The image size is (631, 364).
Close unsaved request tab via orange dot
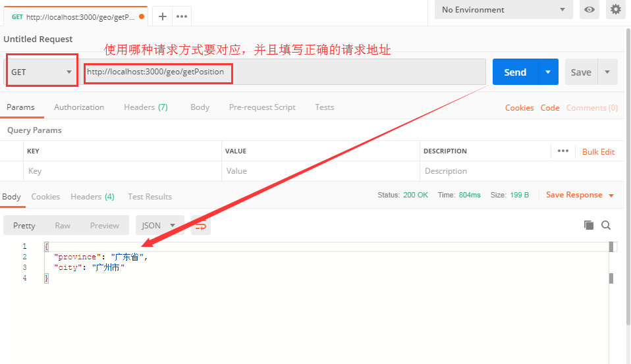142,16
